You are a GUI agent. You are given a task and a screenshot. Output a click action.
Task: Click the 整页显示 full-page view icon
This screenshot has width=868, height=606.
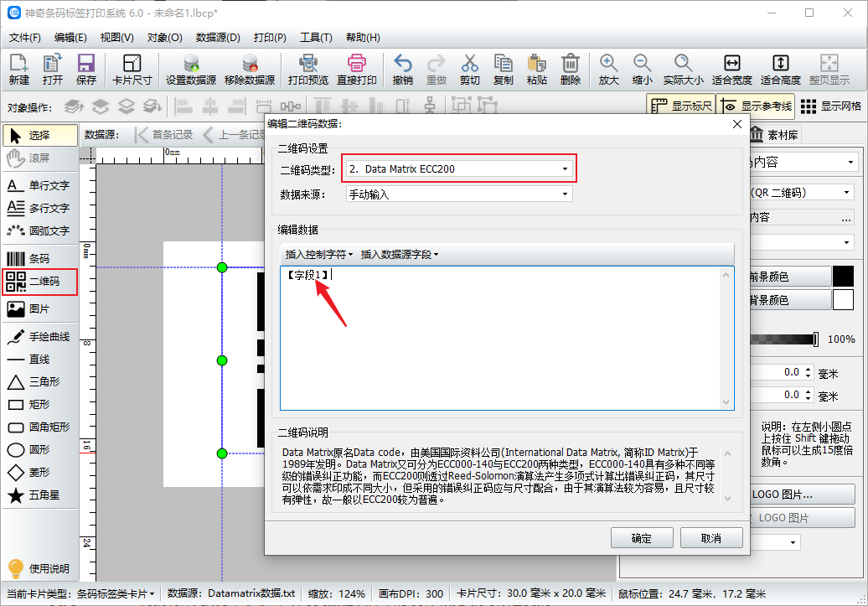tap(829, 67)
